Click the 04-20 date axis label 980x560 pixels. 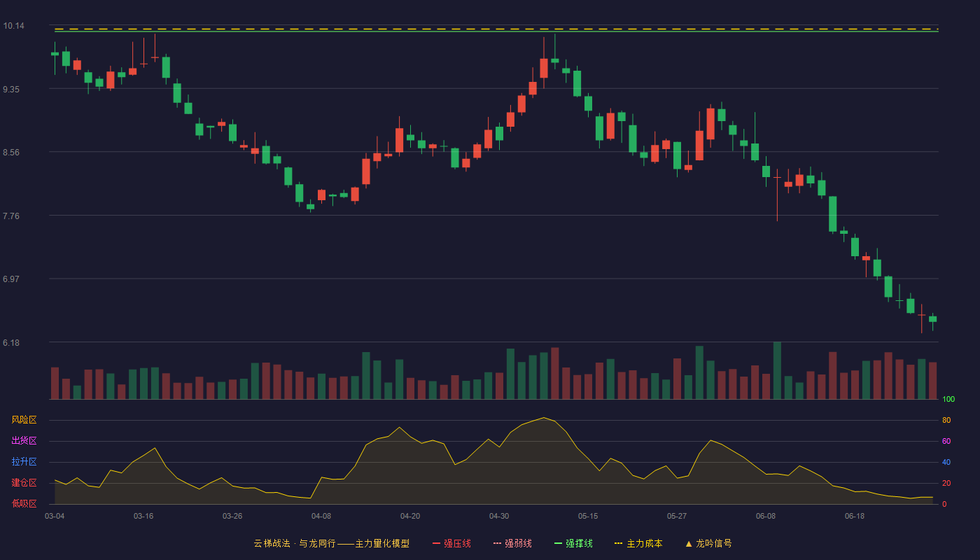pos(410,516)
